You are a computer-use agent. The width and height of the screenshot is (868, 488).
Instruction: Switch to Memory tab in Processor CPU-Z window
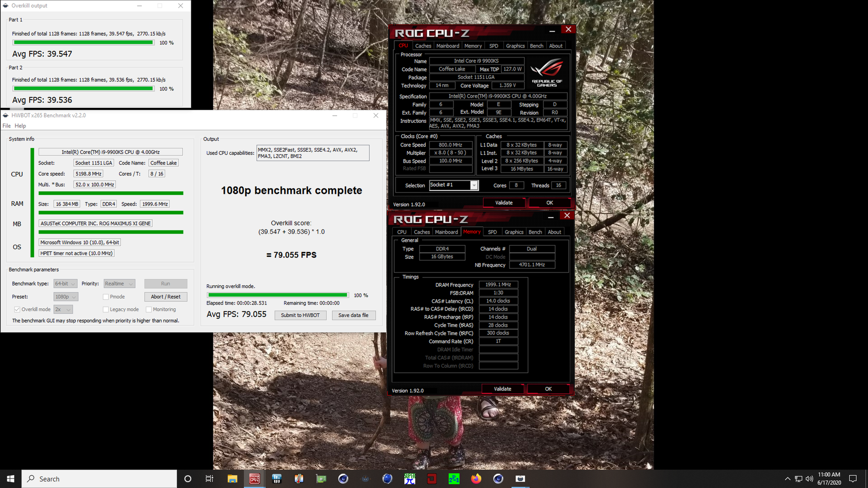(x=473, y=46)
